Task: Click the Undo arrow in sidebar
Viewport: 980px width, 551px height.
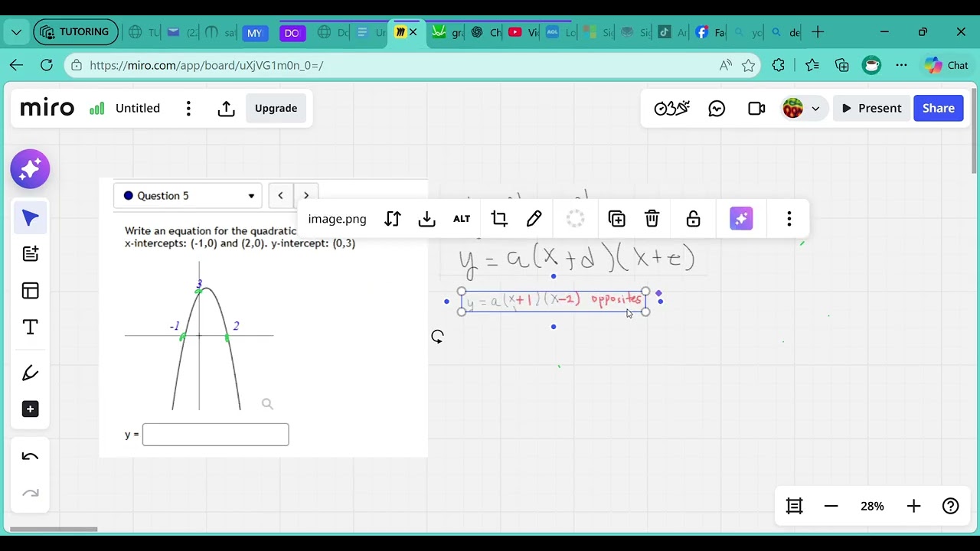Action: pyautogui.click(x=30, y=457)
